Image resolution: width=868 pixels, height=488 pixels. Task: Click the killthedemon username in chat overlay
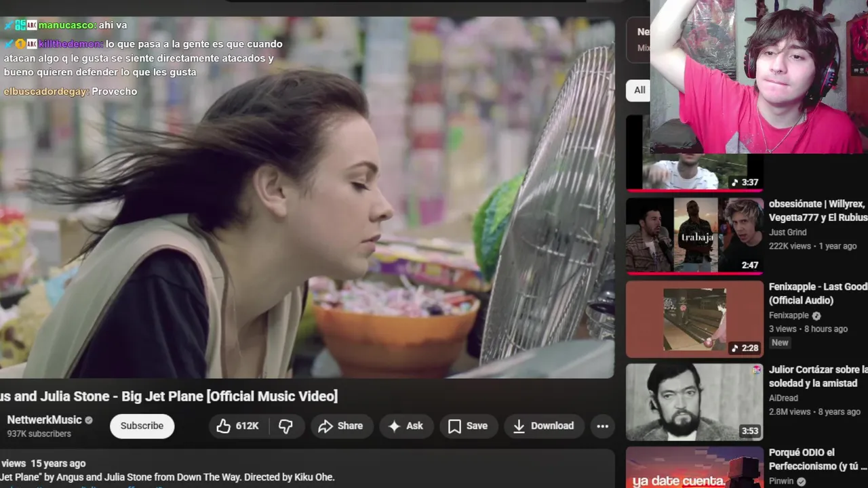coord(71,44)
